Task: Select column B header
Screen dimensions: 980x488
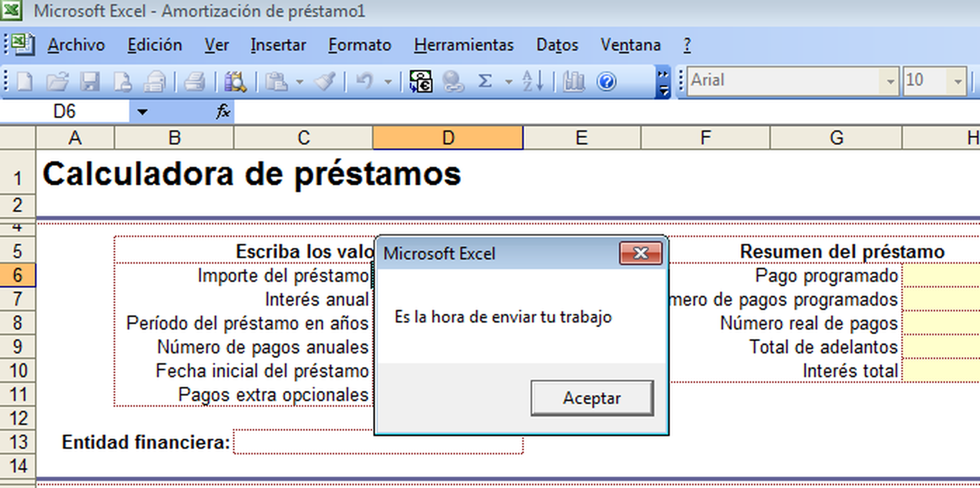Action: [x=174, y=138]
